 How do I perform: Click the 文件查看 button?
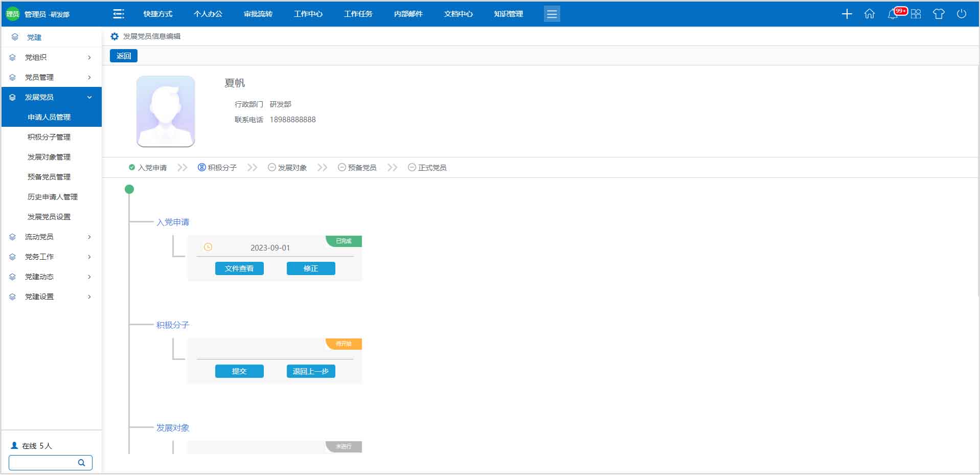[x=239, y=268]
